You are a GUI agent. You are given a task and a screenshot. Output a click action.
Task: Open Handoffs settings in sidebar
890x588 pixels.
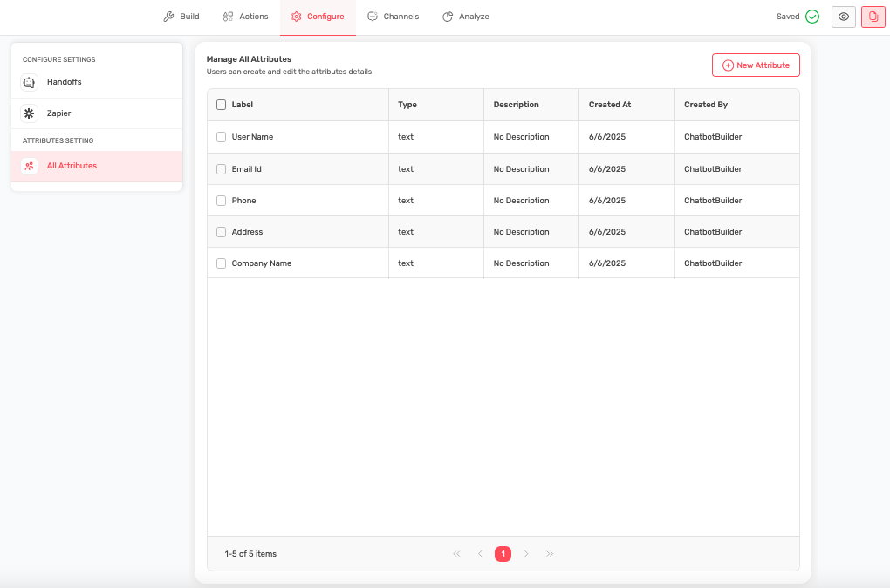click(x=64, y=82)
